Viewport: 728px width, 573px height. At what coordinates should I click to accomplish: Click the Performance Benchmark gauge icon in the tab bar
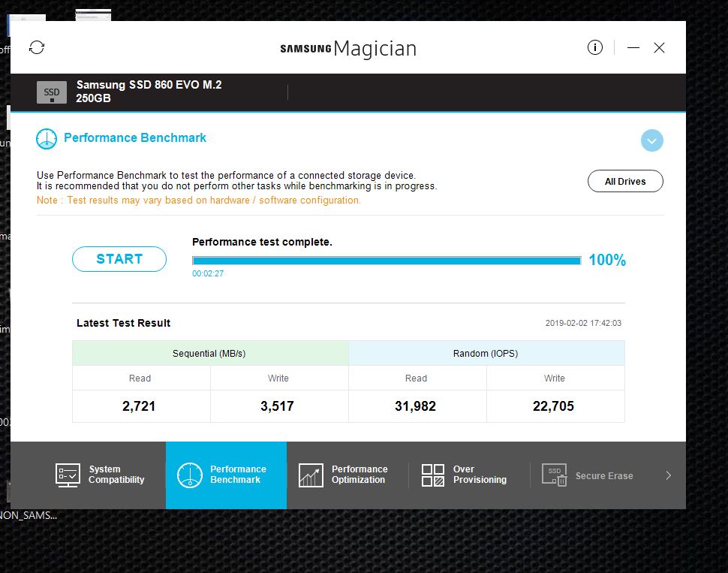(x=189, y=475)
